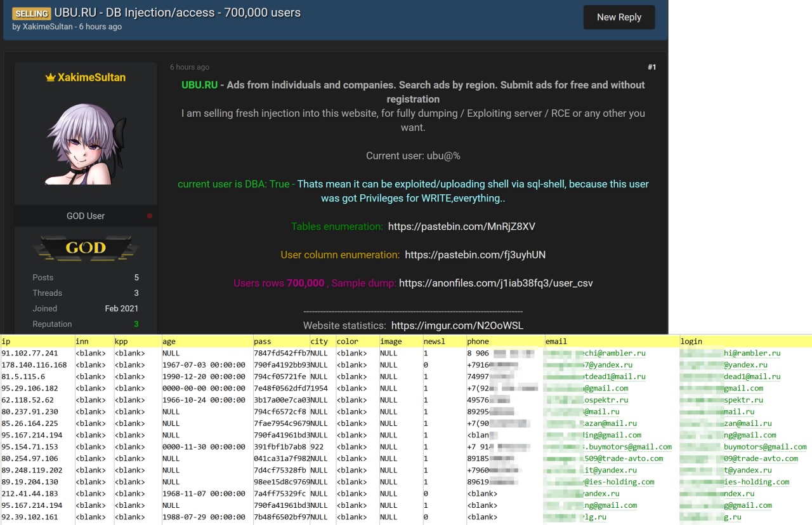Select the color column header
This screenshot has width=812, height=525.
coord(357,341)
